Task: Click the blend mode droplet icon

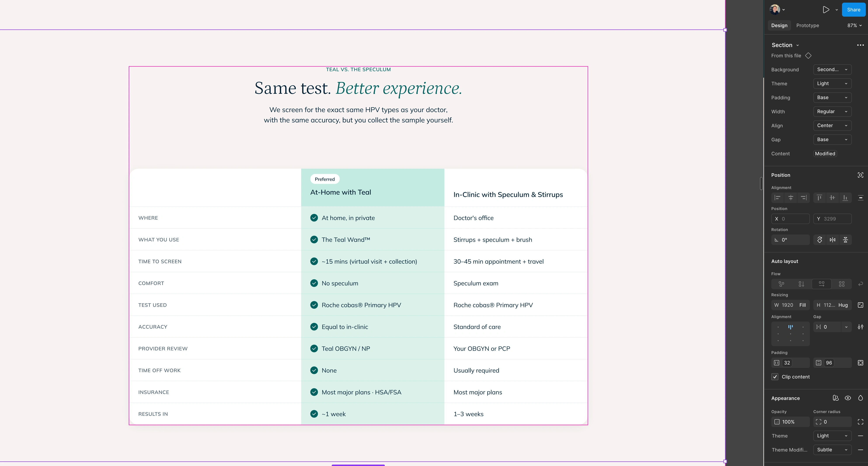Action: point(860,398)
